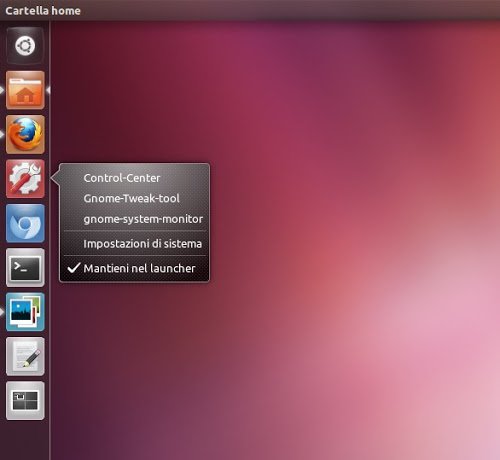Screen dimensions: 500x460
Task: Open the Shotwell photo manager icon
Action: (x=25, y=312)
